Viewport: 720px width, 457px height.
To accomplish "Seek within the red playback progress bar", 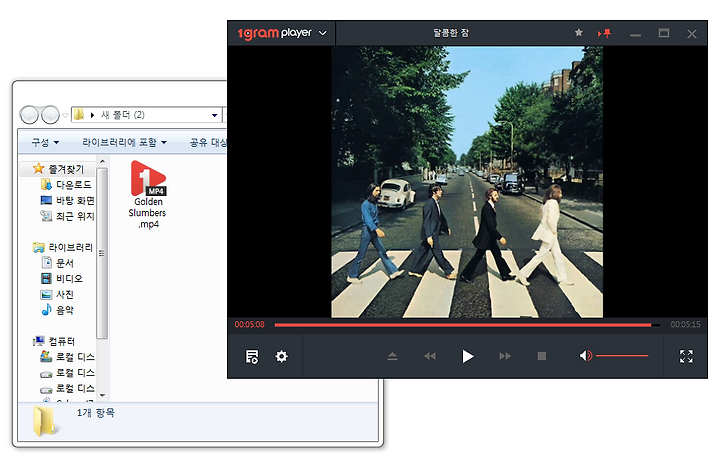I will (x=467, y=325).
